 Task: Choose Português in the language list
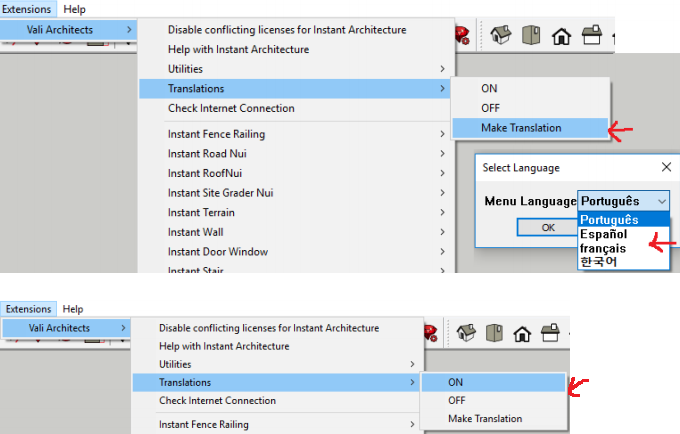pyautogui.click(x=623, y=219)
